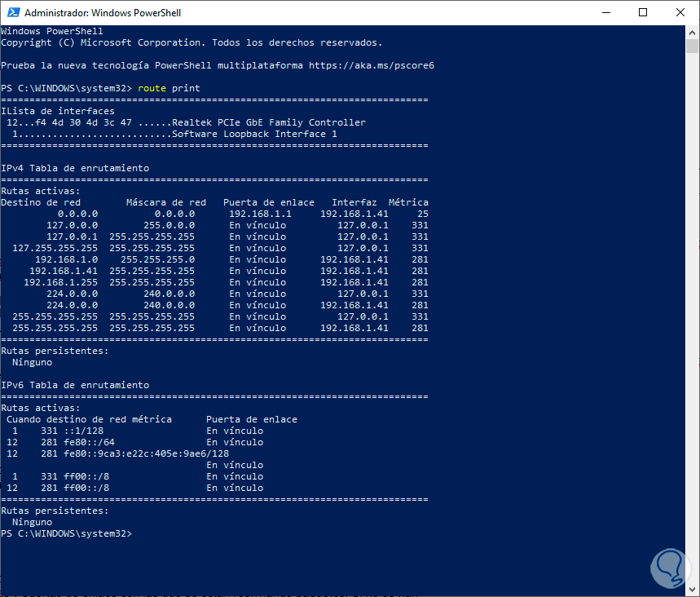The width and height of the screenshot is (700, 597).
Task: Click mask 255.0.0.0 in the 127.0.0.0 row
Action: tap(169, 225)
